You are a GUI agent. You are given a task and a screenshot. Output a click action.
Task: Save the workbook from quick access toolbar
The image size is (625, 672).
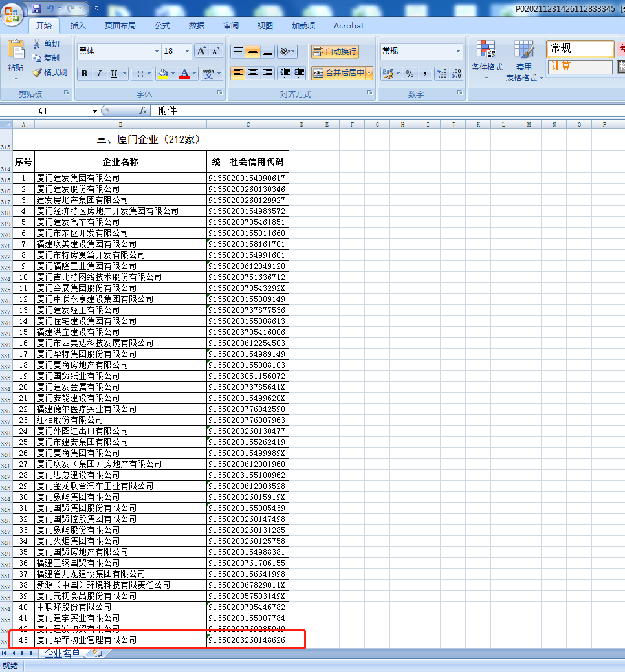point(36,8)
